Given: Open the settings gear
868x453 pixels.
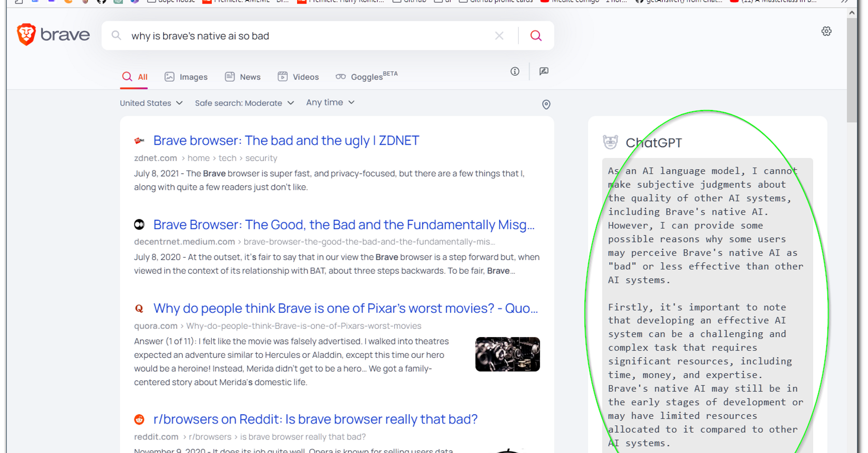Looking at the screenshot, I should [827, 31].
